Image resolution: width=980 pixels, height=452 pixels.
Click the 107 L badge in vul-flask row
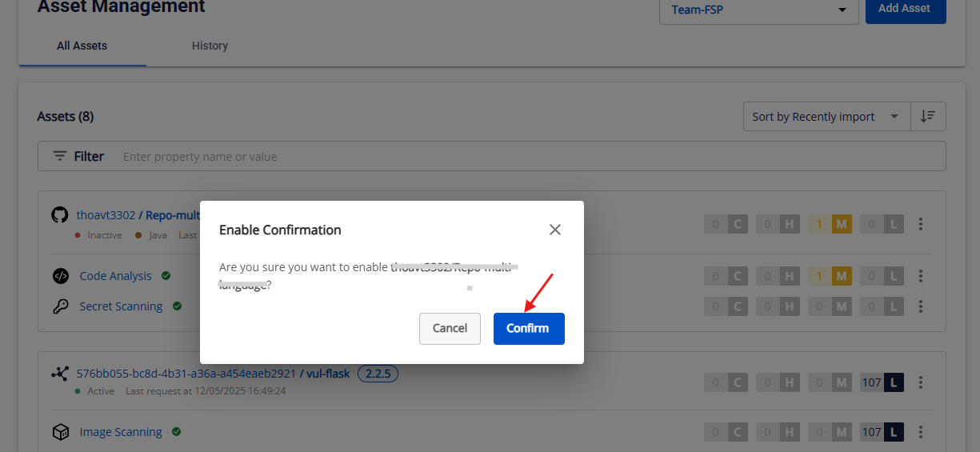(882, 383)
